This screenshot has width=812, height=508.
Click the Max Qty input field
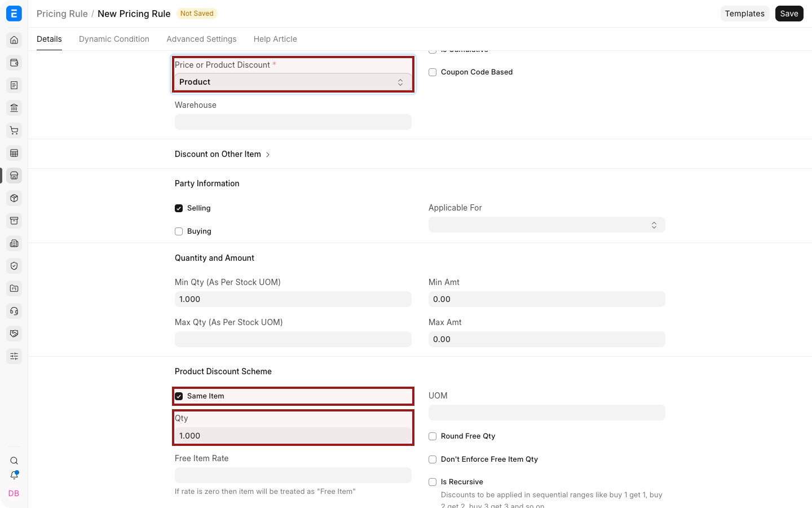(x=293, y=339)
